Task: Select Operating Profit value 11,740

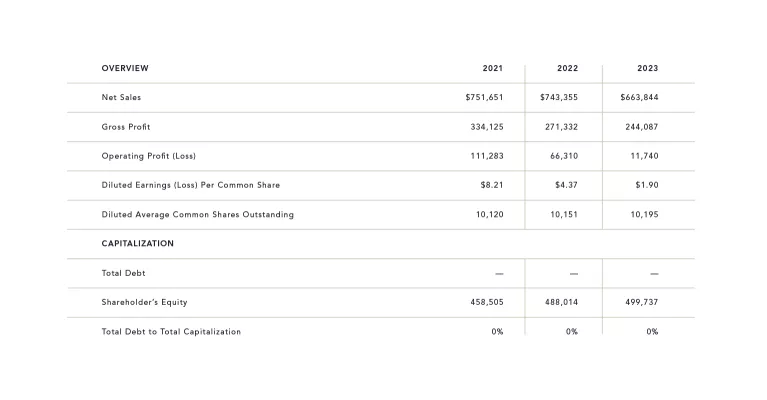Action: pos(644,156)
